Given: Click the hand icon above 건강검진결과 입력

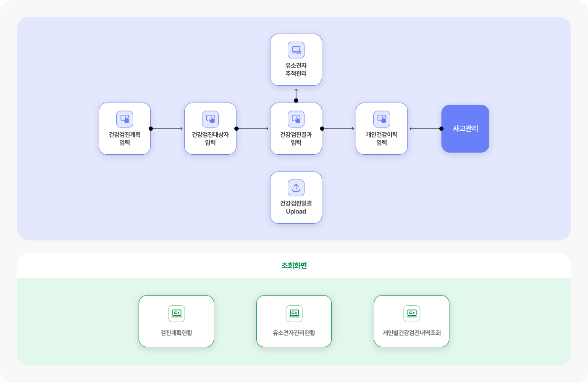Looking at the screenshot, I should 296,119.
